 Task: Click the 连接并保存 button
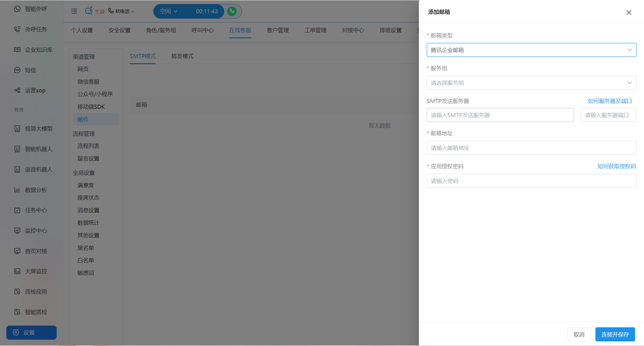coord(615,334)
